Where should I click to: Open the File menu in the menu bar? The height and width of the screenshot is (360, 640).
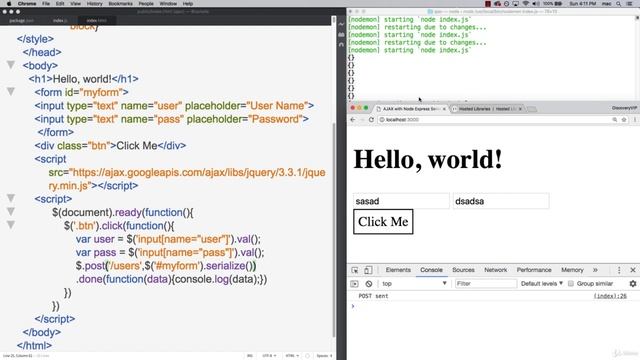point(46,4)
